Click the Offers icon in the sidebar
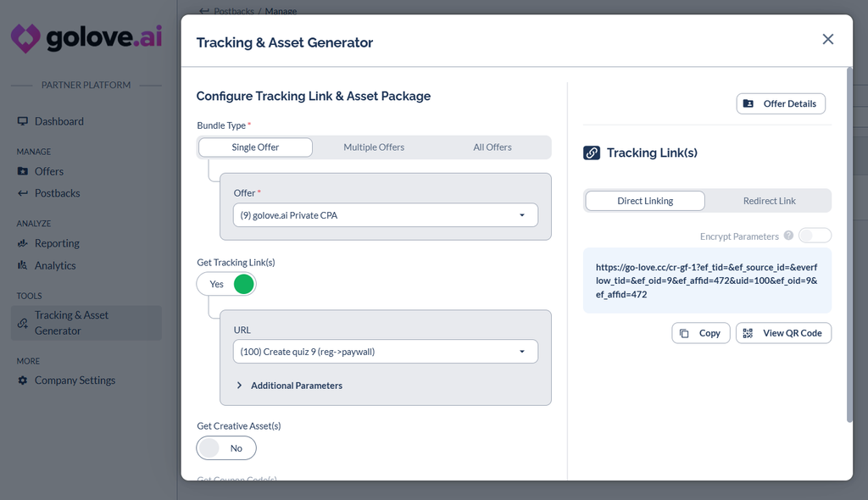Screen dimensions: 868x500 tap(23, 171)
